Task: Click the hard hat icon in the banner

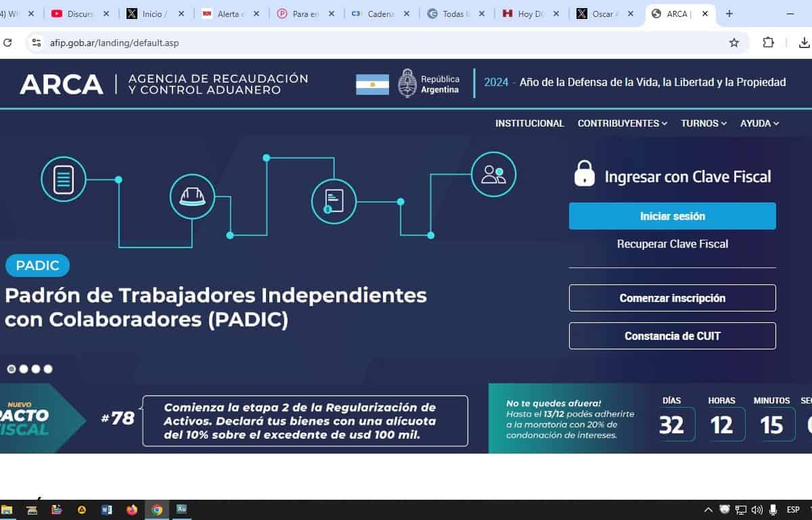Action: click(192, 196)
